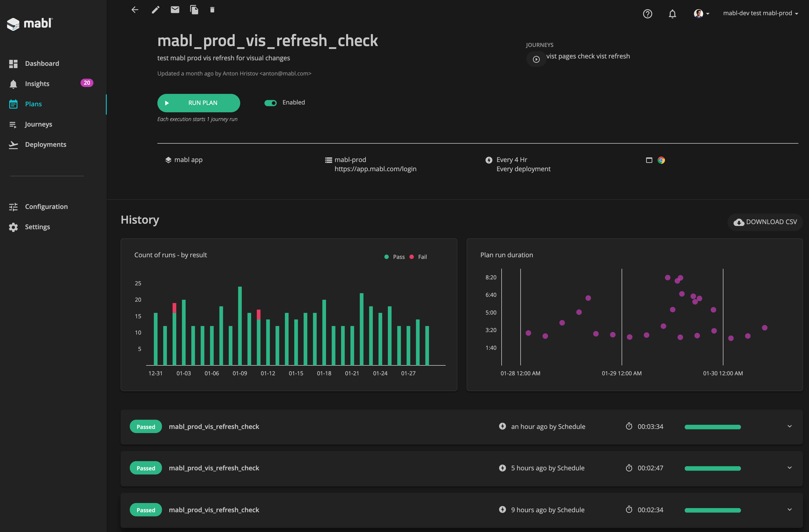Click the help question mark icon

[648, 14]
